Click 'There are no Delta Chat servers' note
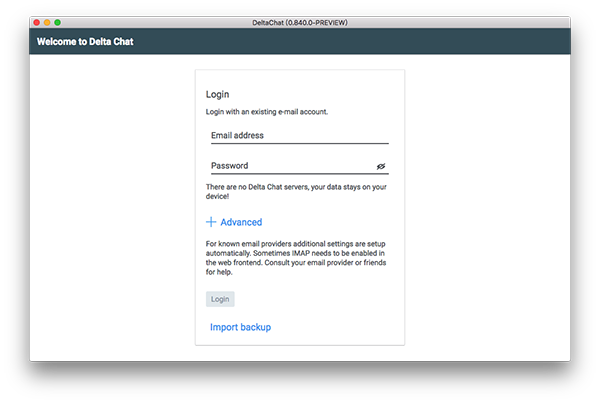The width and height of the screenshot is (600, 403). point(296,191)
